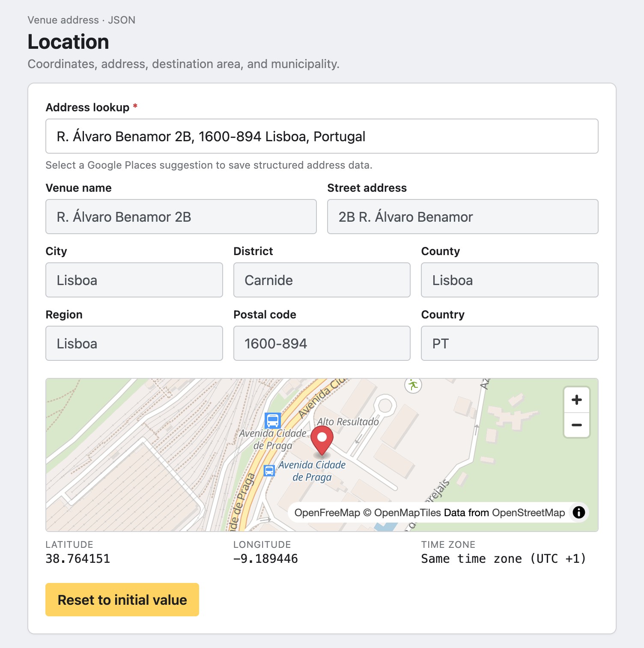
Task: Click the Venue address · JSON breadcrumb text
Action: [81, 20]
